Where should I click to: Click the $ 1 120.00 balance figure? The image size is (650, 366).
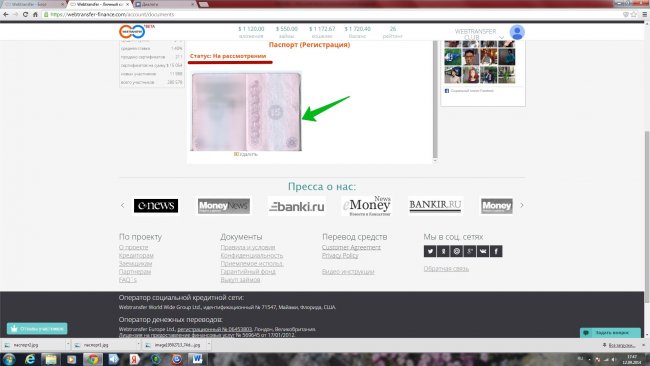(x=251, y=29)
